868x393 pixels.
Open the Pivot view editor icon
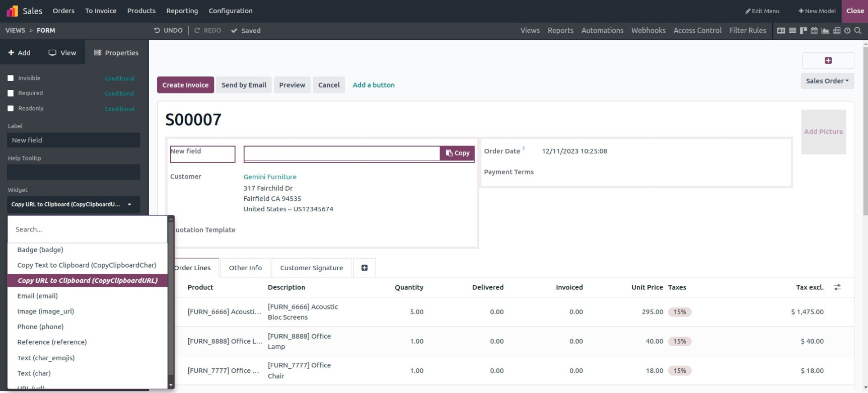point(837,31)
